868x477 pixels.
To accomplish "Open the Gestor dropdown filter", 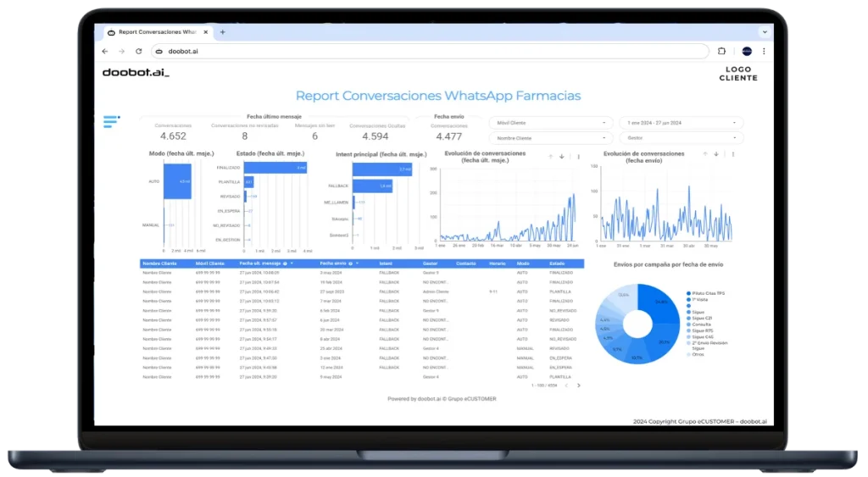I will (x=681, y=138).
